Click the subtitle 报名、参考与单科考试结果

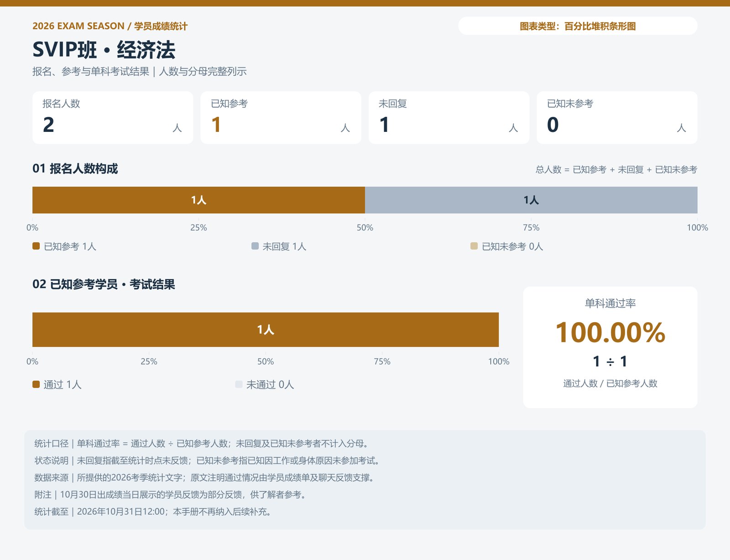coord(91,71)
